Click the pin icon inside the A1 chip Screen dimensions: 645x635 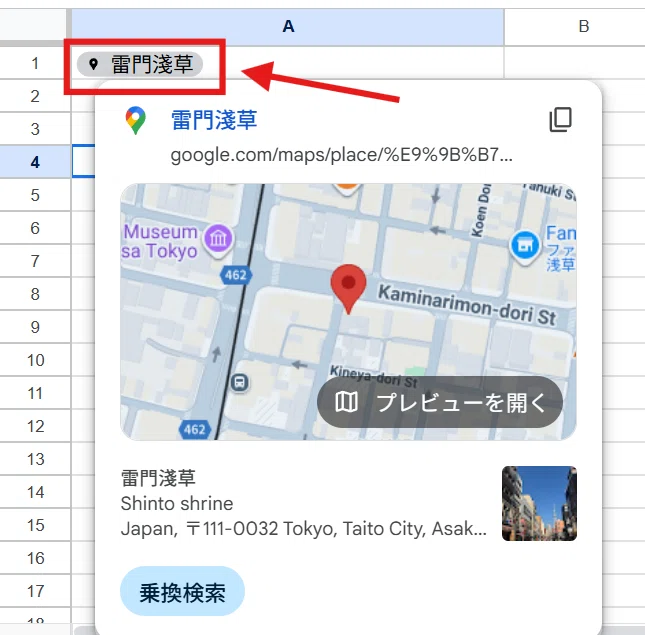(x=93, y=64)
